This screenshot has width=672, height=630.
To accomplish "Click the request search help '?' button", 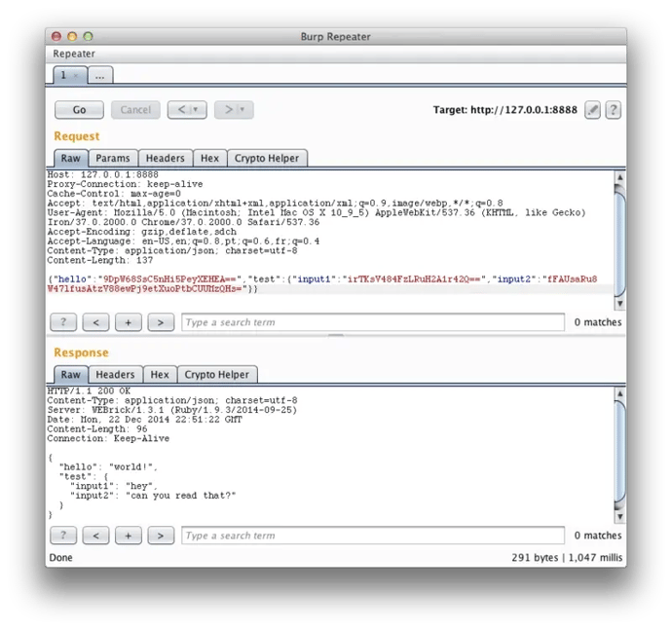I will 62,322.
